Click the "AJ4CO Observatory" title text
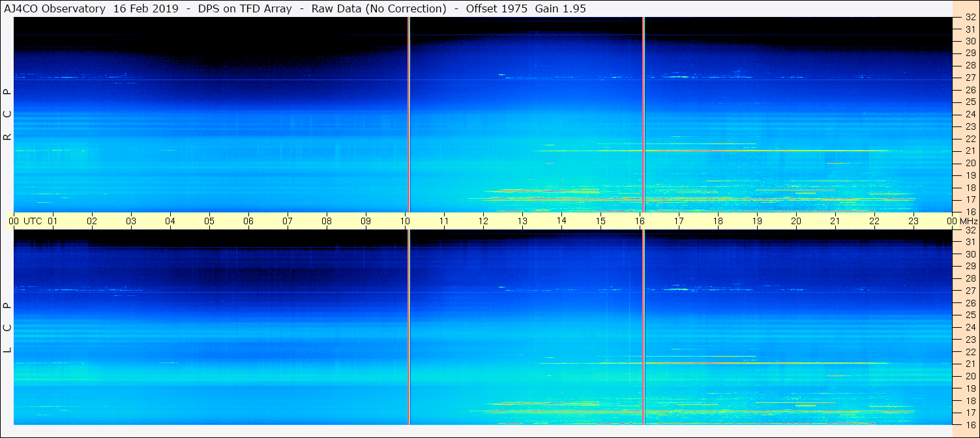 point(54,8)
